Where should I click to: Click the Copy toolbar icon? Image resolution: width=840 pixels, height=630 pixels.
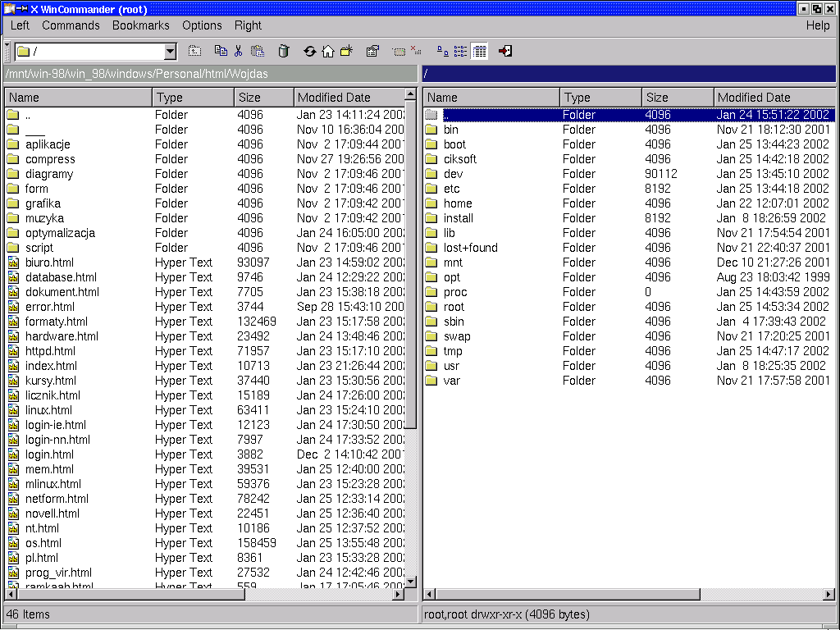(x=221, y=51)
